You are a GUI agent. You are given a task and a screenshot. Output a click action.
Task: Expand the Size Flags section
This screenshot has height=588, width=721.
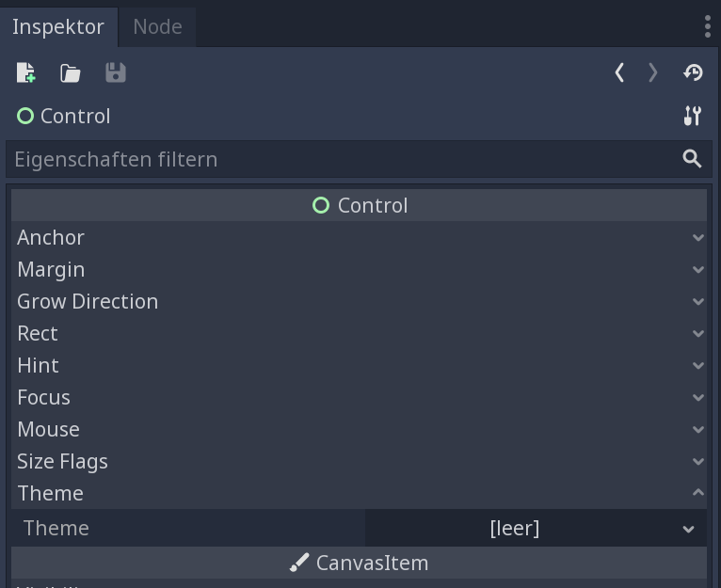point(360,462)
